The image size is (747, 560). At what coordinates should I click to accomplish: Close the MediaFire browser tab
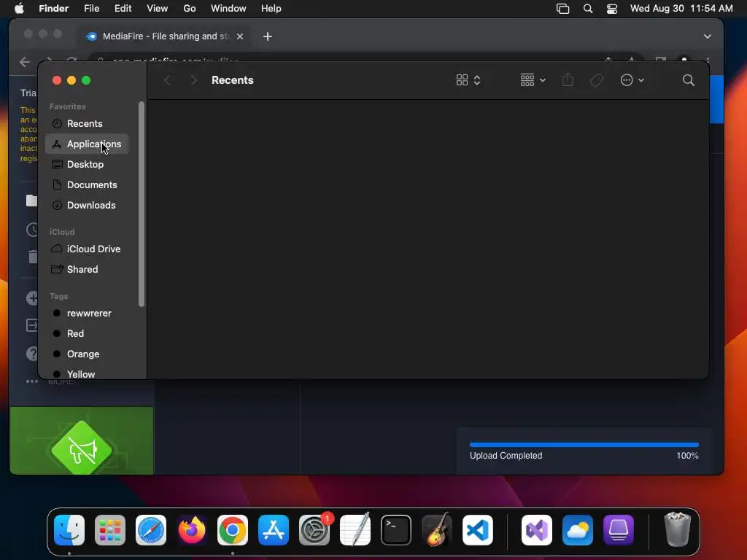pyautogui.click(x=240, y=36)
